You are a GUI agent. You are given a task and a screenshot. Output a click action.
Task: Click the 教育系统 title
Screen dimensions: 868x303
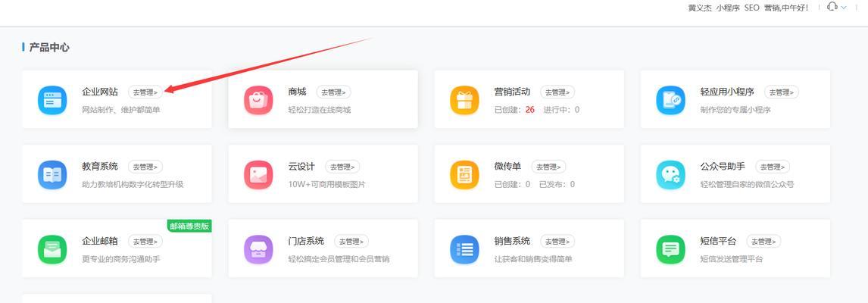point(100,166)
